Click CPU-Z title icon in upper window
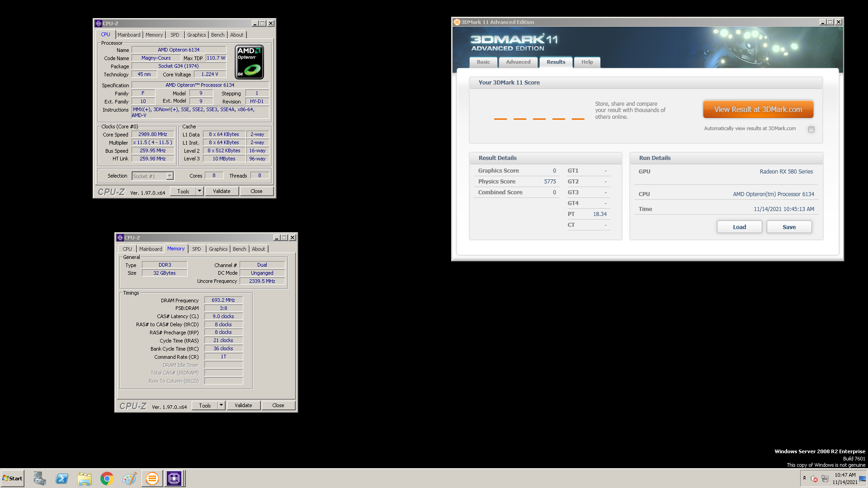 (x=98, y=23)
